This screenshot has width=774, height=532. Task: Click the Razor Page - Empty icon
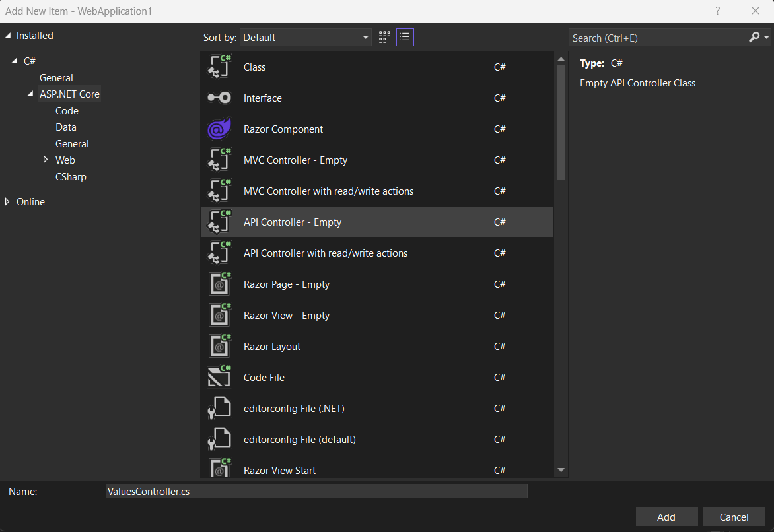tap(219, 284)
